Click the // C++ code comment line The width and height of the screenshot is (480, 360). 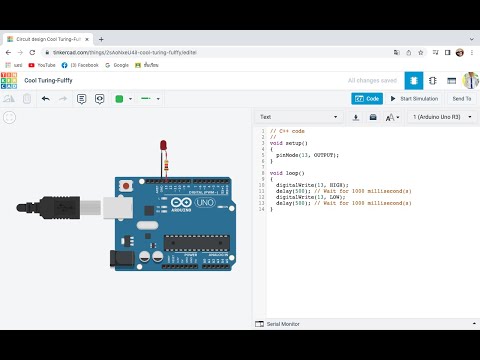[x=287, y=131]
